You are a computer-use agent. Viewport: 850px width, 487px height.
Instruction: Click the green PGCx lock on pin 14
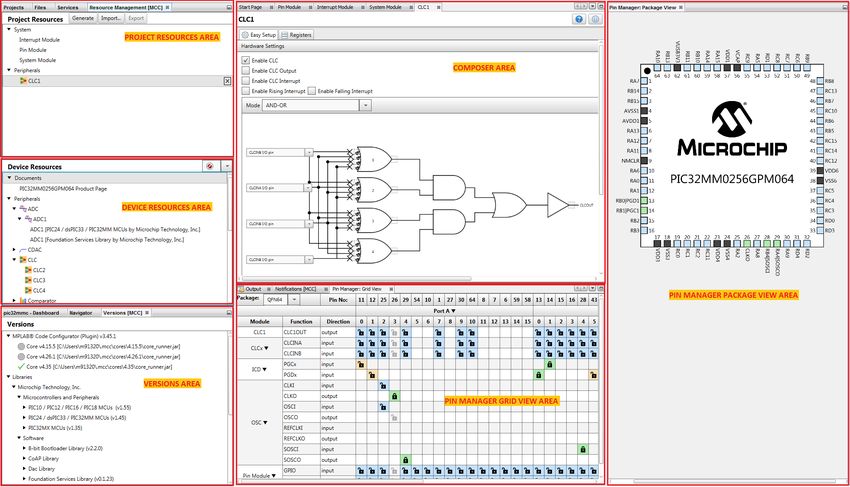pos(550,364)
